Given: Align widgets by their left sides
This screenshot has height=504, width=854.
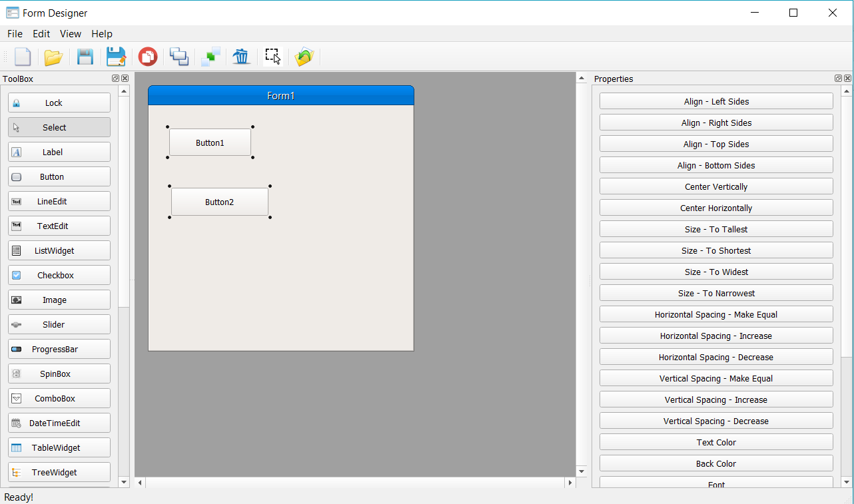Looking at the screenshot, I should coord(715,101).
